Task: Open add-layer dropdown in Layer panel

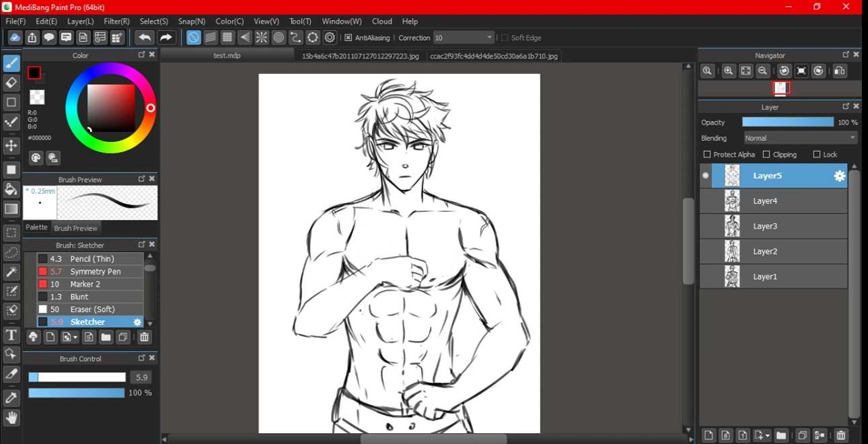Action: [x=762, y=436]
